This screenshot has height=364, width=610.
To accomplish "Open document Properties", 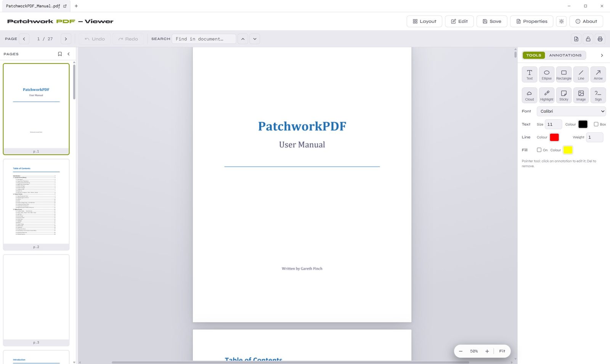I will click(x=531, y=21).
